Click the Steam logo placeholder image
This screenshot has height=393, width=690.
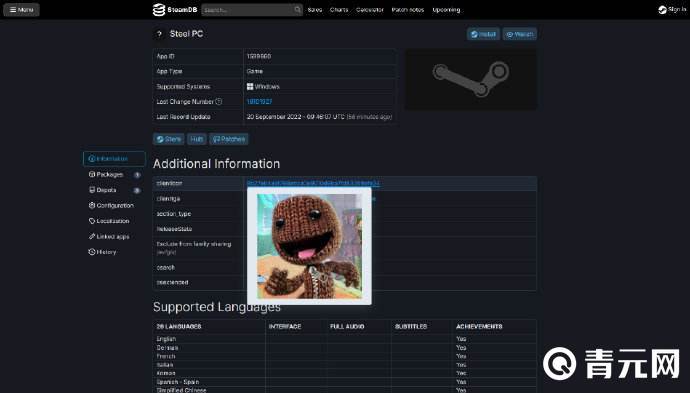tap(471, 79)
